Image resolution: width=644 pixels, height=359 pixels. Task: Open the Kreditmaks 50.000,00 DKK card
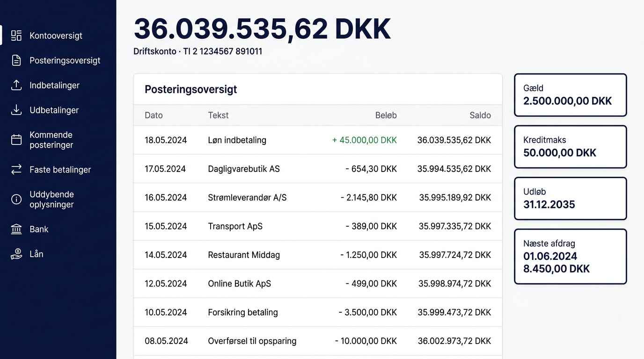570,147
